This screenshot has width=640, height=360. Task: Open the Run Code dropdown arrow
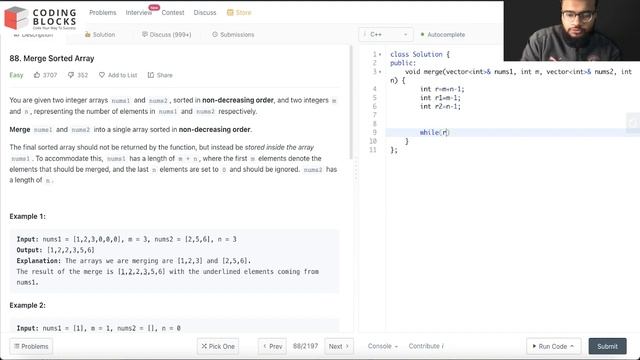coord(572,346)
